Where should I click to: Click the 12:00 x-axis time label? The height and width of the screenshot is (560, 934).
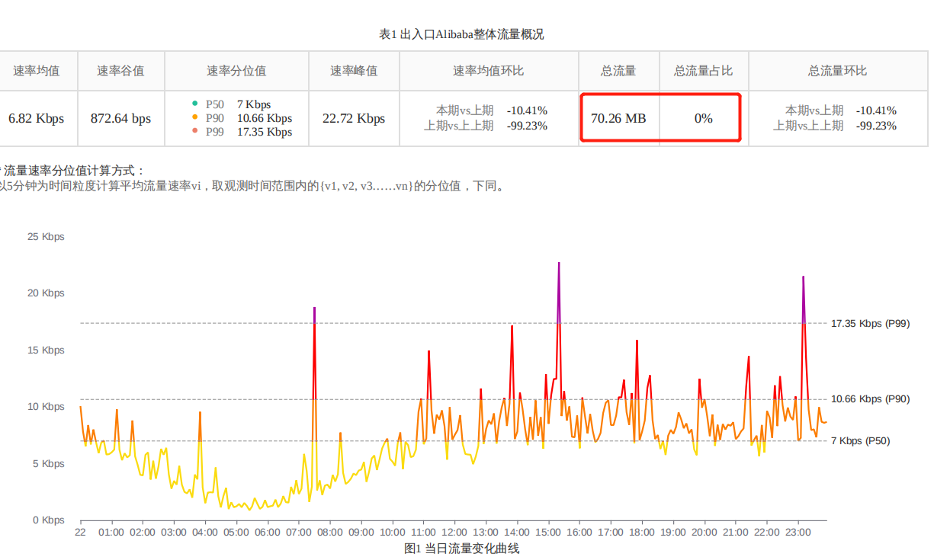[x=454, y=532]
